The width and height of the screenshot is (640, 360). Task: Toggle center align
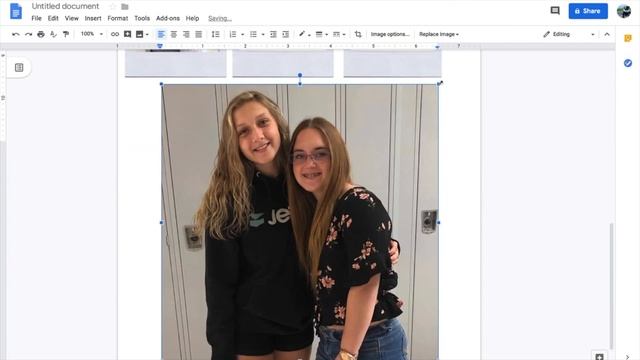point(174,34)
